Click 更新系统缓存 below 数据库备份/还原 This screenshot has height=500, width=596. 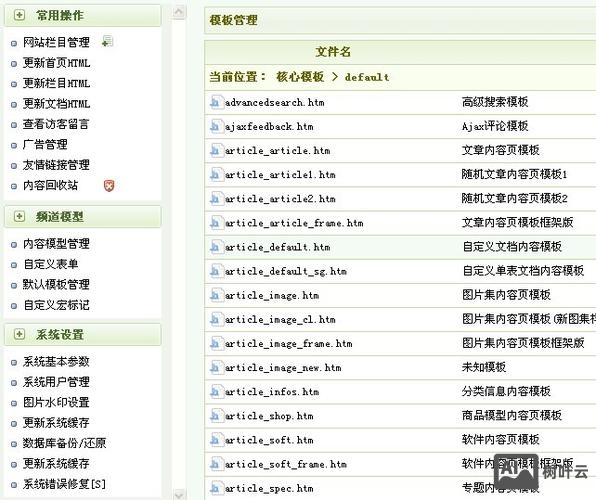(56, 463)
